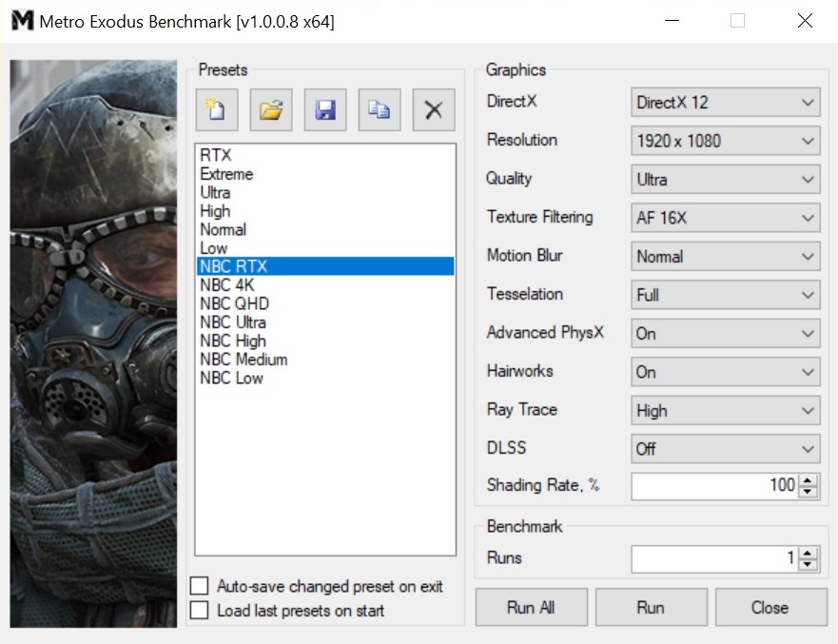Minimize the Metro Exodus Benchmark window
Image resolution: width=838 pixels, height=644 pixels.
(x=672, y=21)
